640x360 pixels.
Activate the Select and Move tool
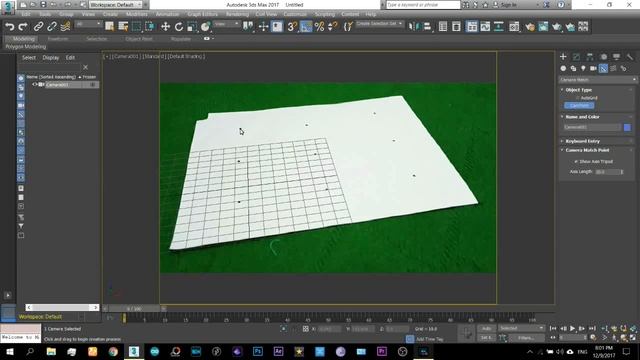point(165,27)
